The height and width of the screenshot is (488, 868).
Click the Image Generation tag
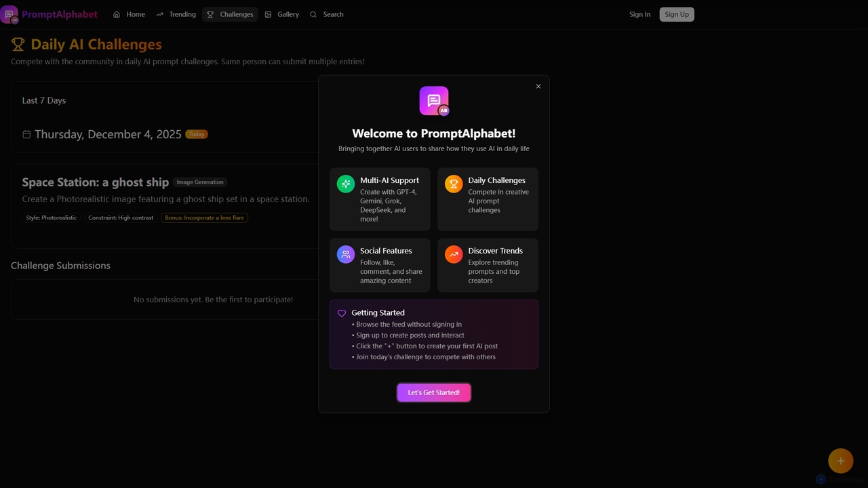(200, 182)
